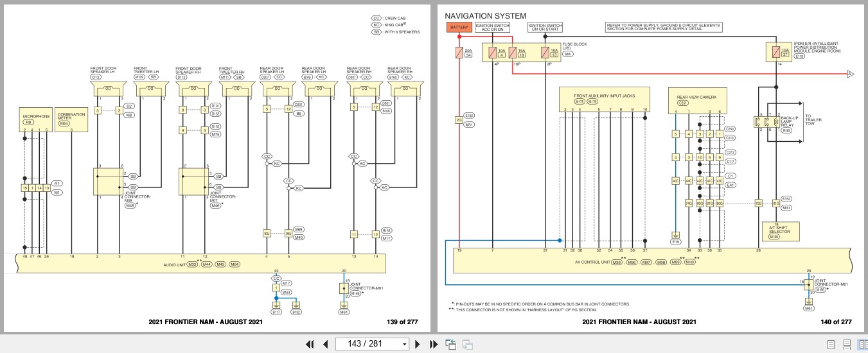
Task: Click the FUSE BLOCK (J/B) label
Action: tap(576, 46)
